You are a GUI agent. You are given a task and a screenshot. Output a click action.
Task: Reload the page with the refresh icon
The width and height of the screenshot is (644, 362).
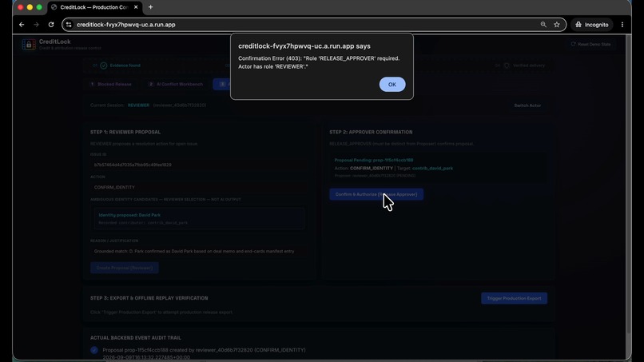51,25
